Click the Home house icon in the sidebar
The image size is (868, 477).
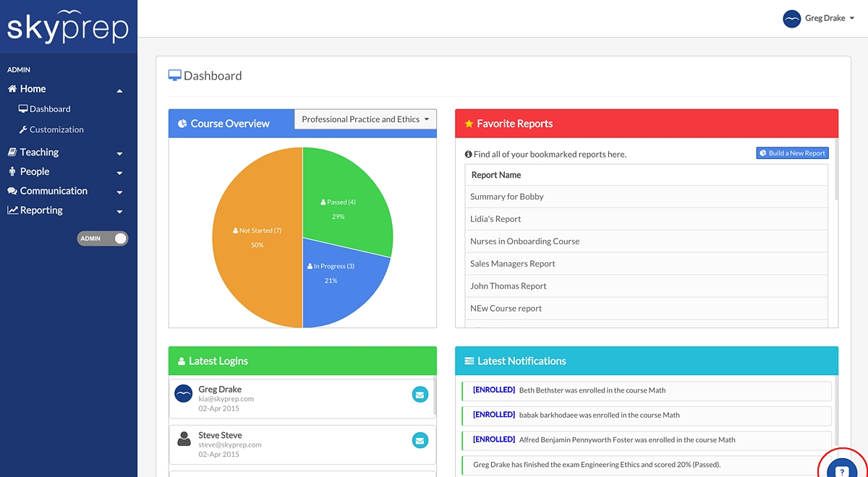12,89
